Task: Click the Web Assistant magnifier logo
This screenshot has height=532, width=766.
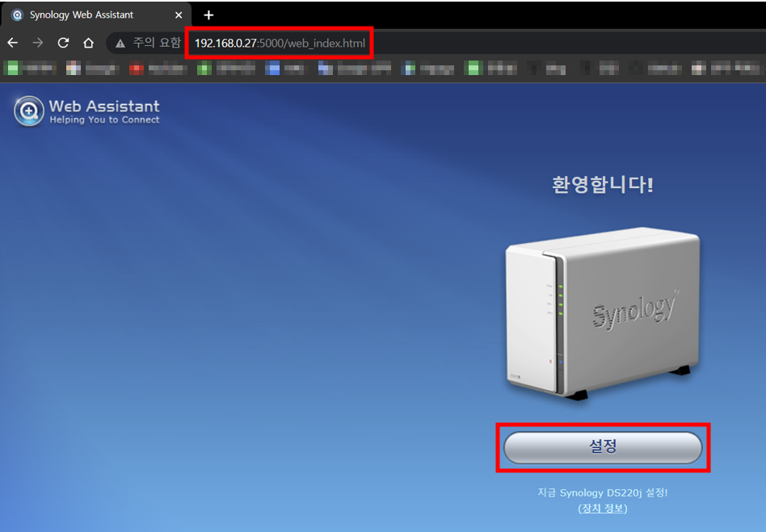Action: [x=29, y=111]
